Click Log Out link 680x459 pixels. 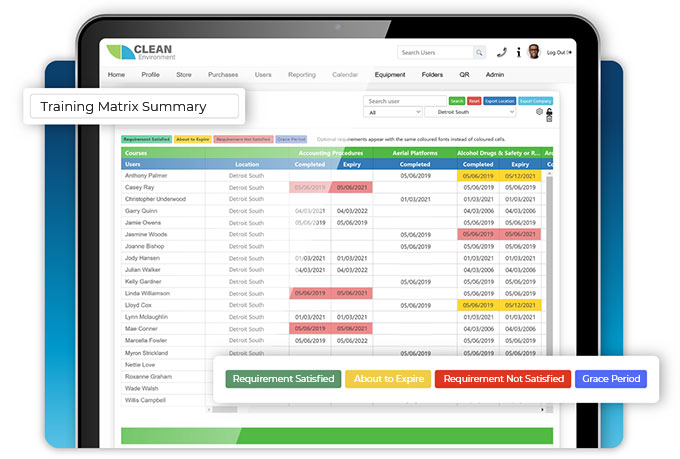coord(557,52)
